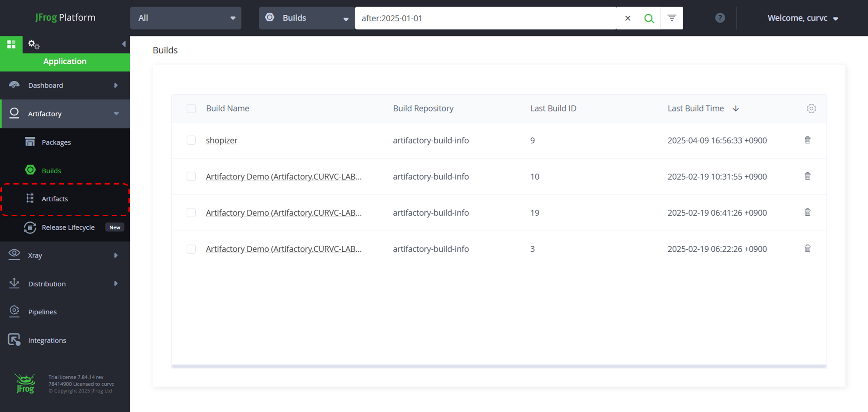Screen dimensions: 868x412
Task: Expand the Xray menu arrow
Action: pos(116,255)
